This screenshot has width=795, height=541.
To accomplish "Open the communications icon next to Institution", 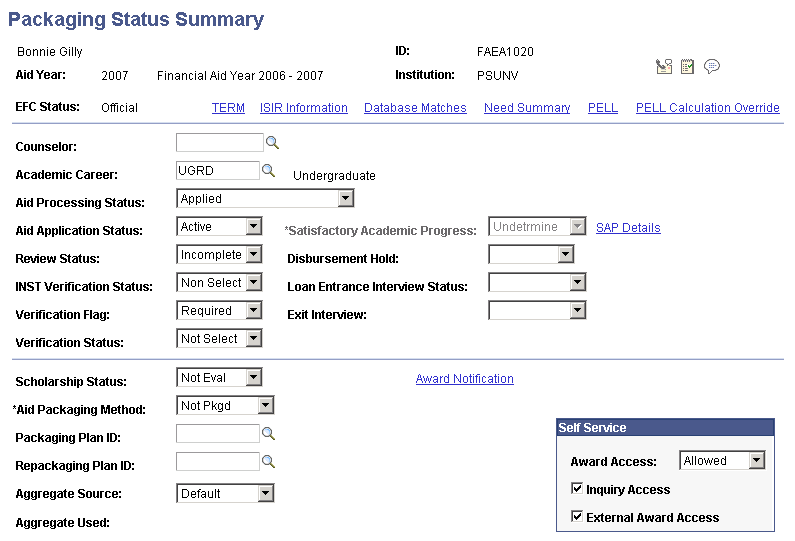I will 664,66.
